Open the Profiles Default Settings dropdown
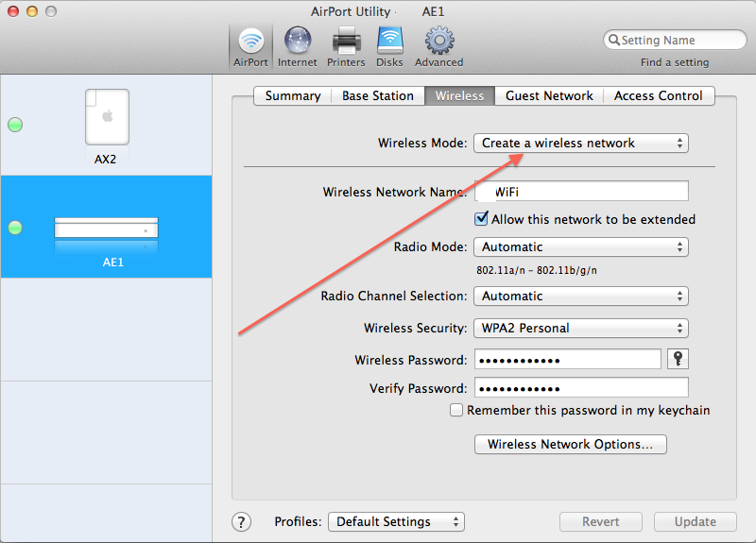This screenshot has height=543, width=756. click(x=396, y=522)
